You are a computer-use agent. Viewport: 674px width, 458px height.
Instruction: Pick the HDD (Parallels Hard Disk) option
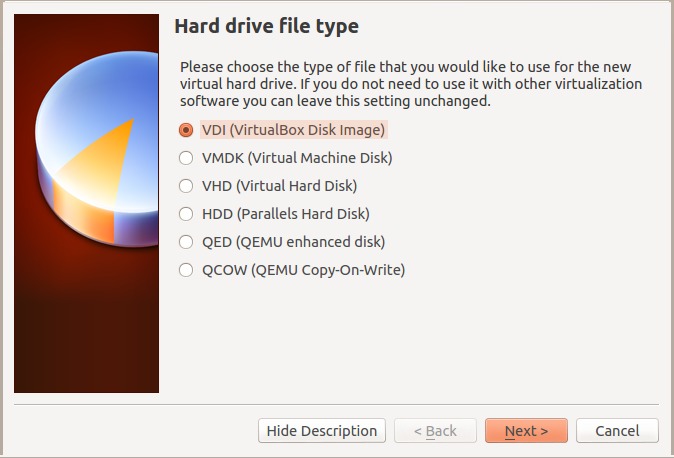tap(185, 214)
